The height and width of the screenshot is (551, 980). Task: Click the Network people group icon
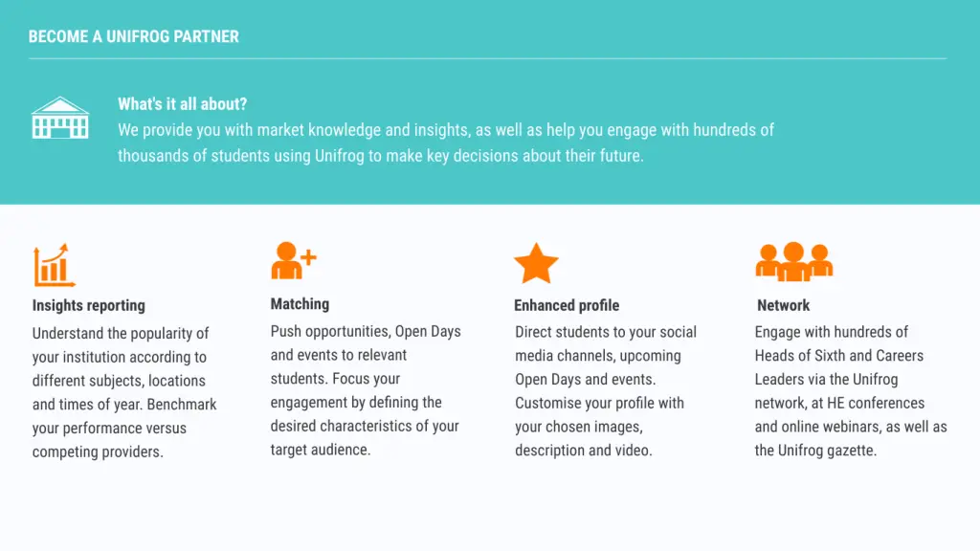793,261
